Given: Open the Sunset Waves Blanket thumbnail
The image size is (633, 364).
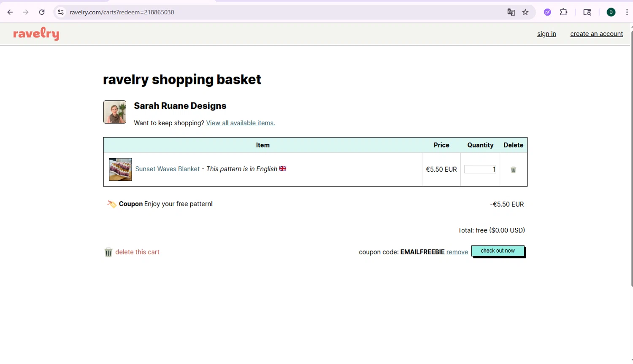Looking at the screenshot, I should [x=120, y=169].
